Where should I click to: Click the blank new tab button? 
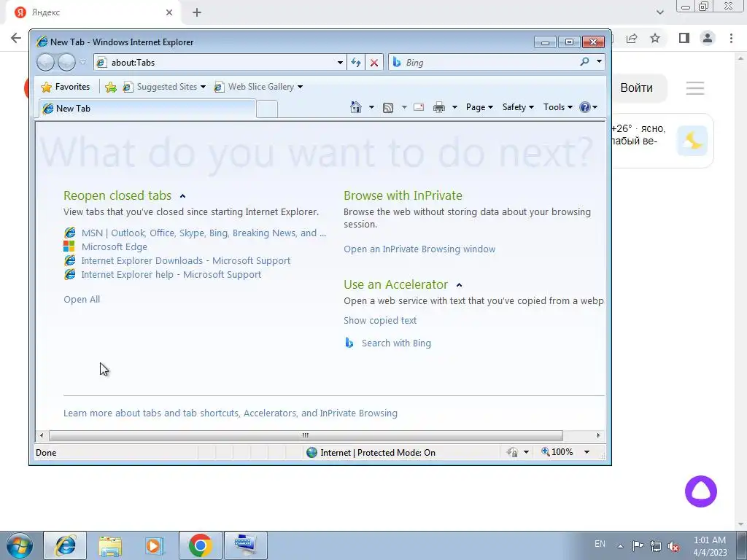click(x=267, y=109)
